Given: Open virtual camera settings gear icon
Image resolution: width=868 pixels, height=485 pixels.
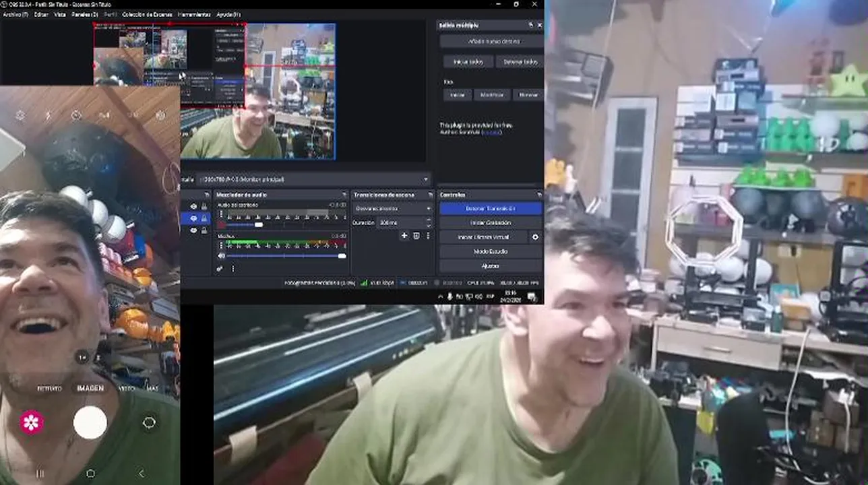Looking at the screenshot, I should (x=535, y=237).
